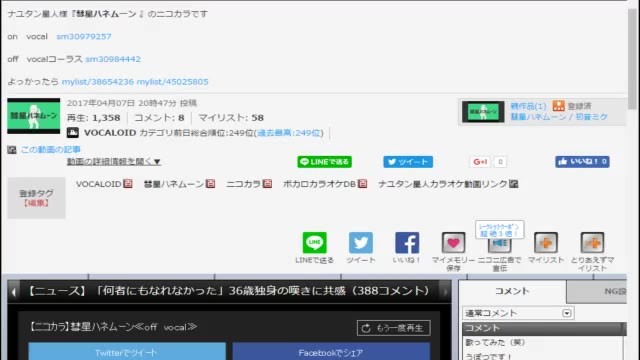Screen dimensions: 640x360
Task: Click the large Facebook icon
Action: [x=407, y=242]
